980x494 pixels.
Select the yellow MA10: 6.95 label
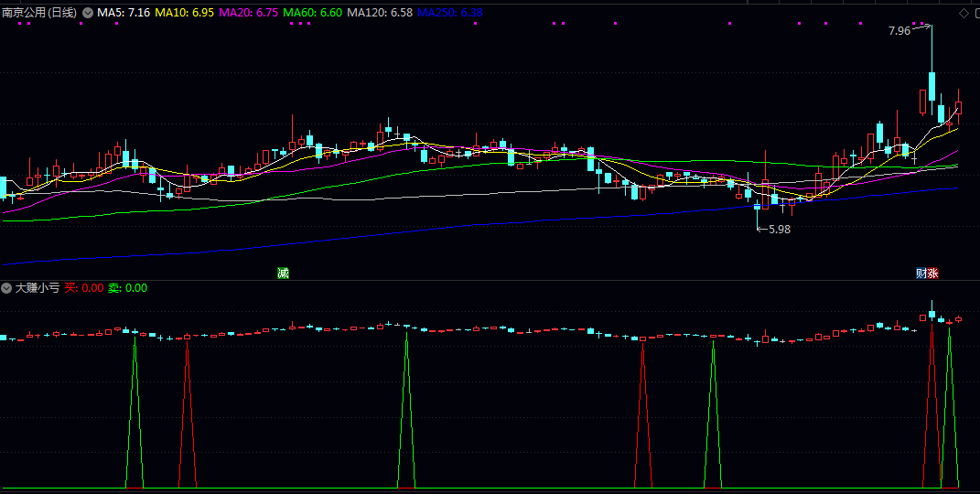click(x=184, y=14)
